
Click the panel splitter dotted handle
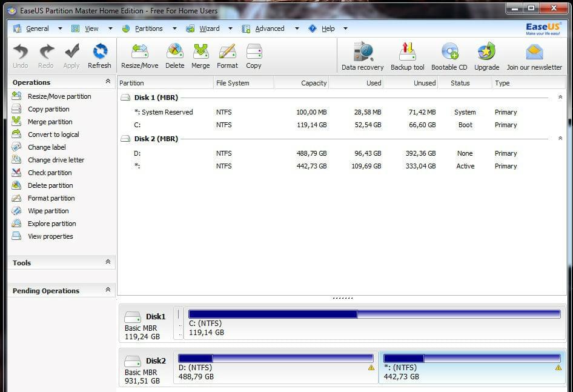click(x=343, y=298)
